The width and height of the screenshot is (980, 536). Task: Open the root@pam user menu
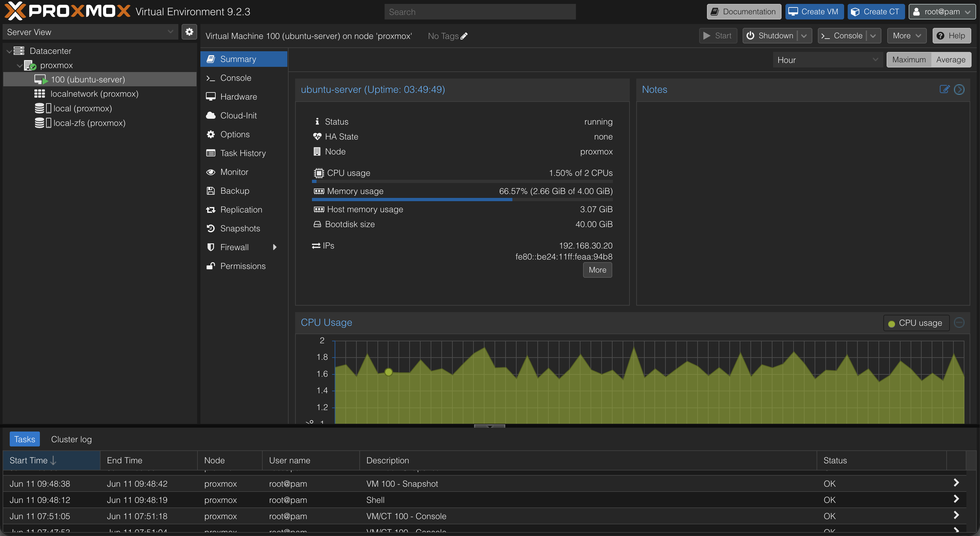(x=942, y=12)
